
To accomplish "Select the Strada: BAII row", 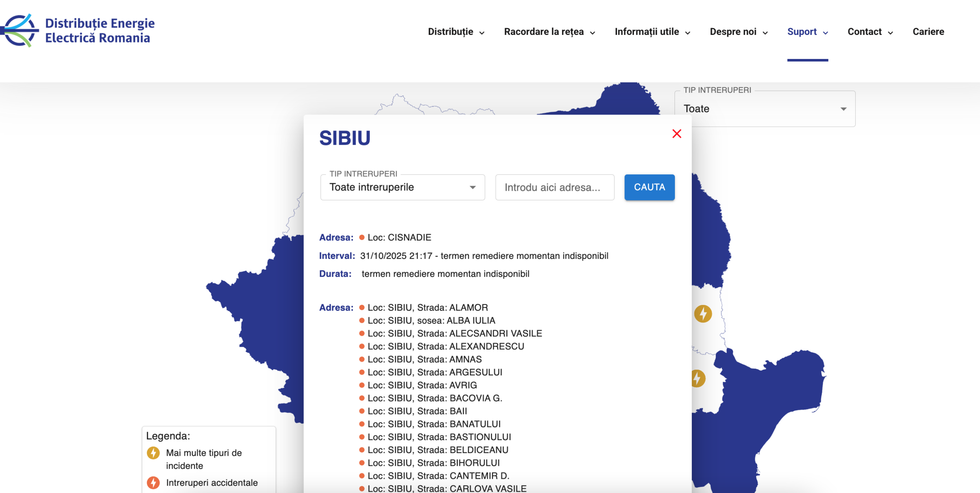I will (x=413, y=411).
